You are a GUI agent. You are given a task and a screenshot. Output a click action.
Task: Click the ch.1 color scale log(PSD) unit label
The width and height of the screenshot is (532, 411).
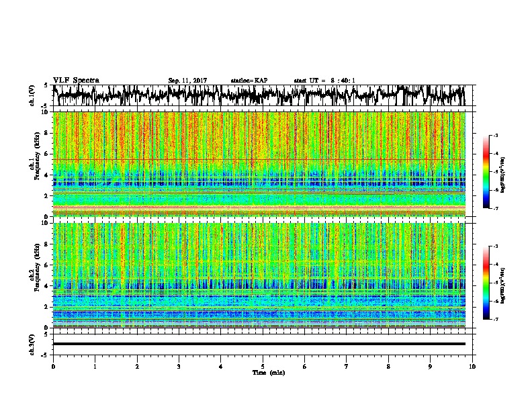[x=503, y=175]
